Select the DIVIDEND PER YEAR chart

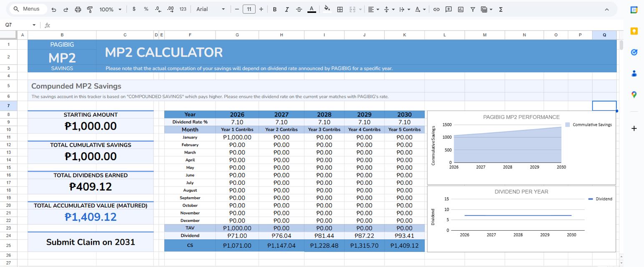[x=521, y=219]
